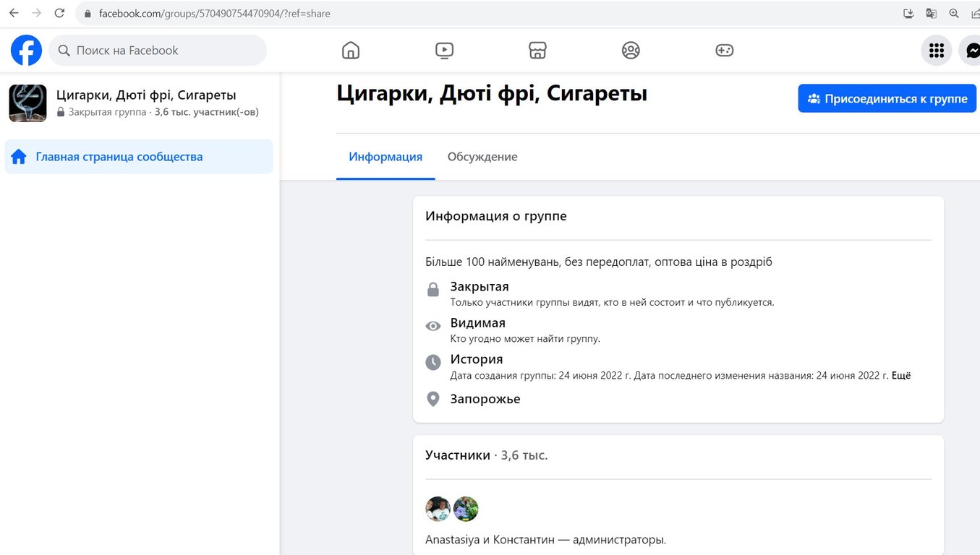Switch to the Обсуждение tab
980x555 pixels.
tap(482, 157)
